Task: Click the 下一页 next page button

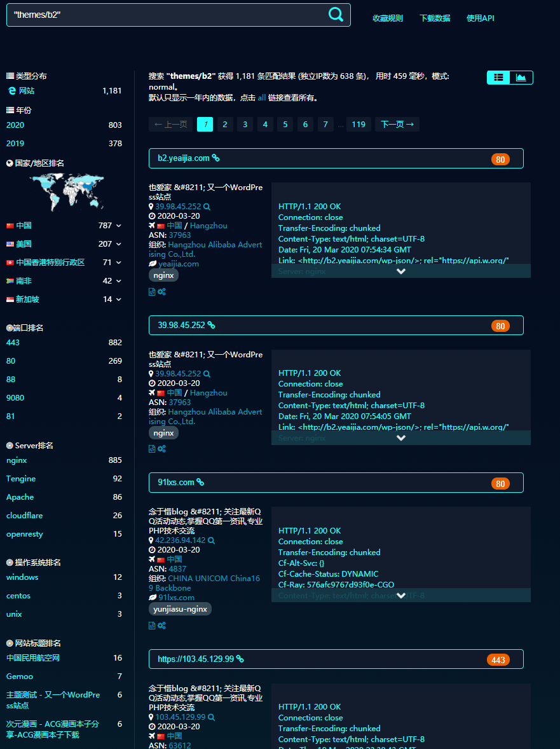Action: pos(397,124)
